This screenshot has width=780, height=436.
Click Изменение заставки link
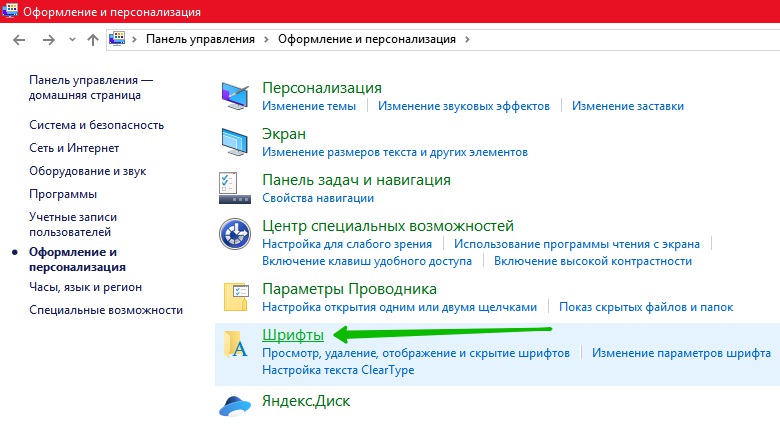[x=628, y=106]
